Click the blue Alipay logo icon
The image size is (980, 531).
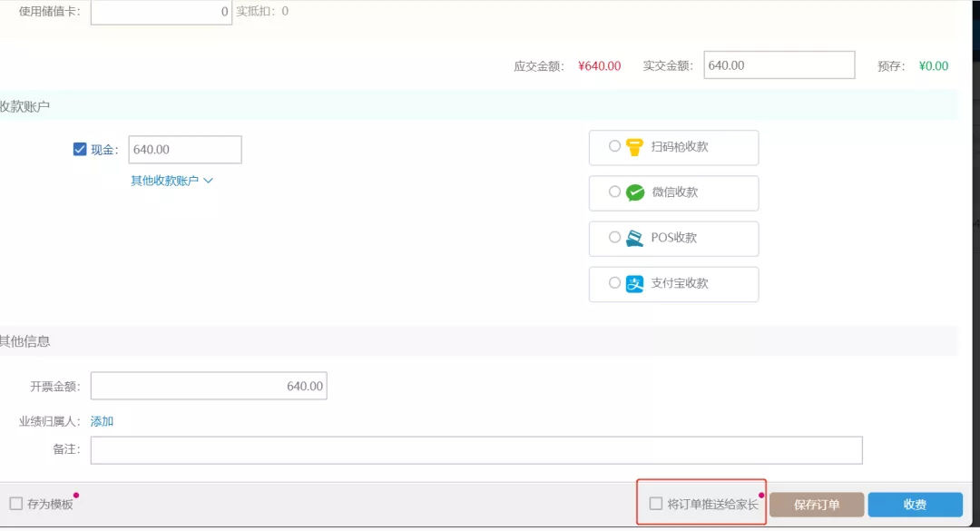tap(634, 284)
